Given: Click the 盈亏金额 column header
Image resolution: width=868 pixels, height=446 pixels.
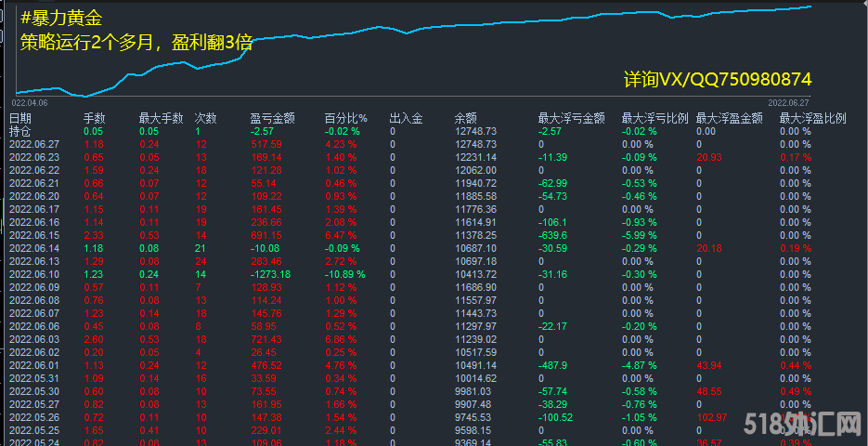Looking at the screenshot, I should 272,119.
